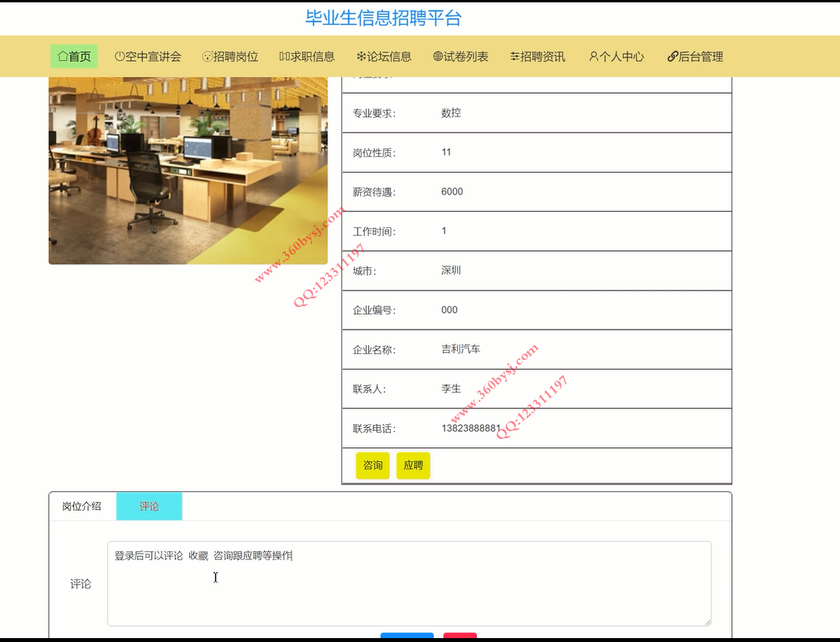The height and width of the screenshot is (642, 840).
Task: Go to 招聘岗位 page
Action: (231, 56)
